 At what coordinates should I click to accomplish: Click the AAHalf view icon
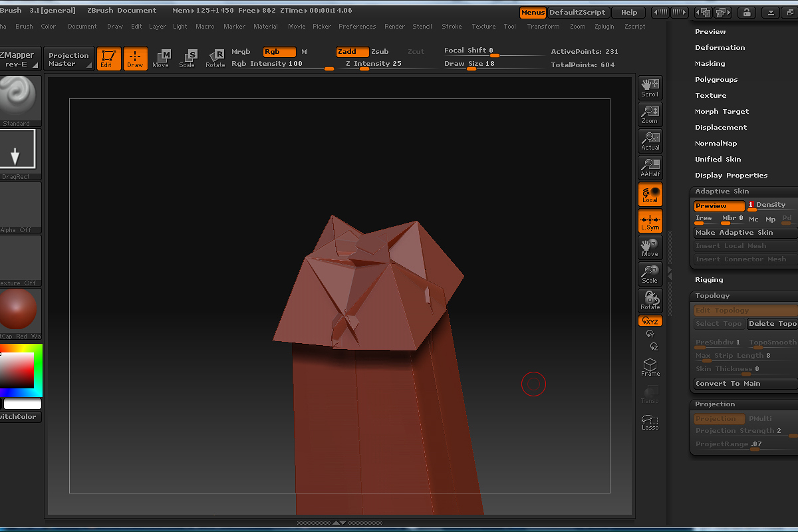tap(650, 168)
